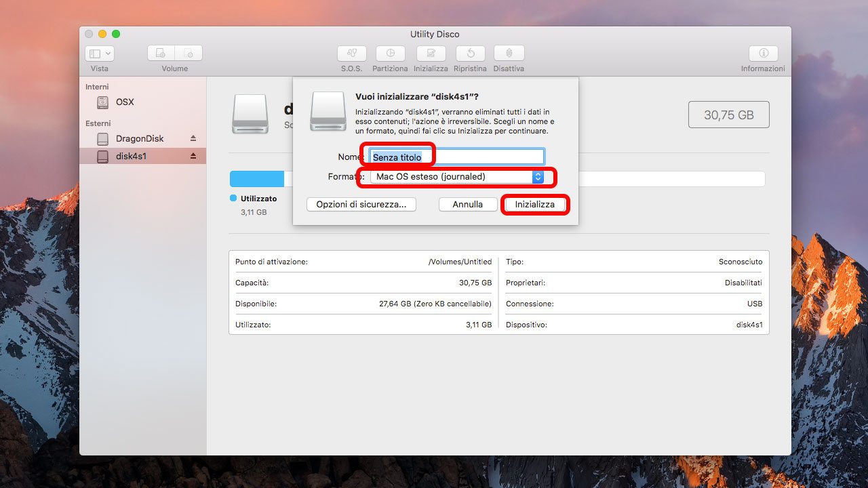Open the Formato dropdown menu

pos(457,177)
